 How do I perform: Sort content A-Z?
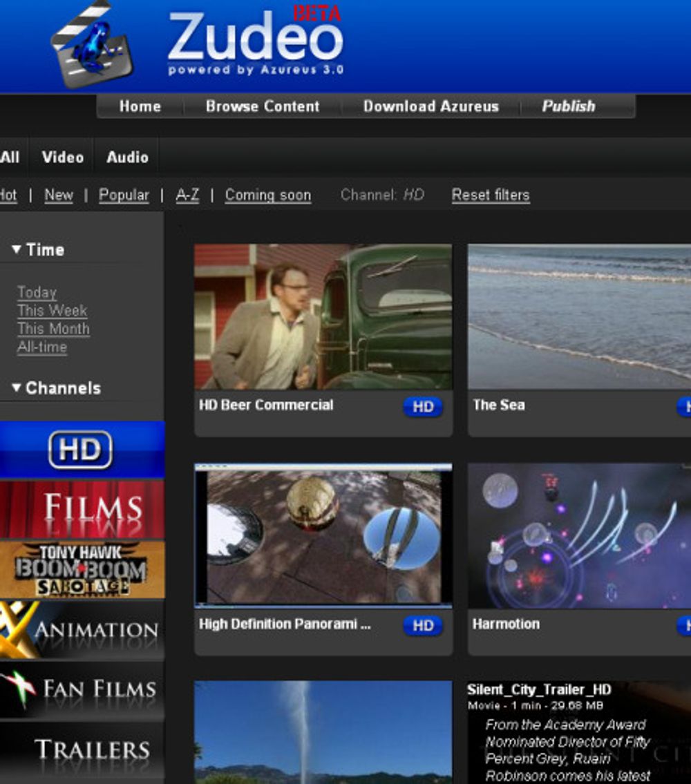[x=188, y=195]
